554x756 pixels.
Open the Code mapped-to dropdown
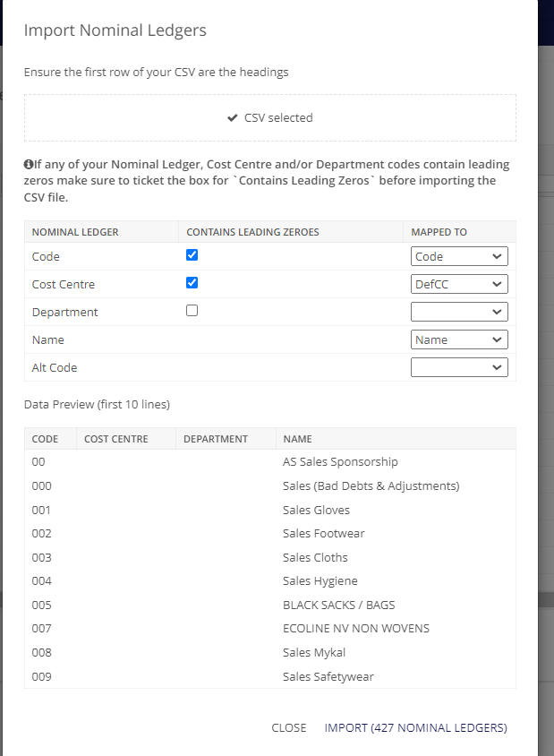point(459,256)
